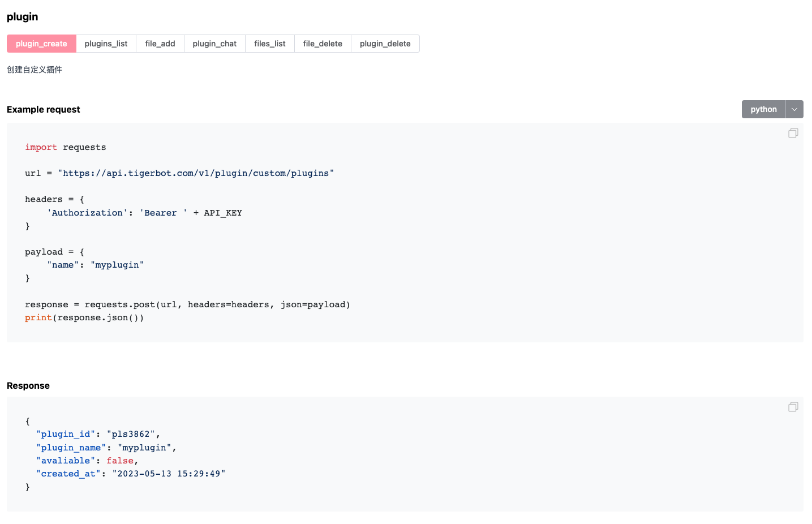Click the plugin page heading
The width and height of the screenshot is (812, 524).
pos(22,16)
